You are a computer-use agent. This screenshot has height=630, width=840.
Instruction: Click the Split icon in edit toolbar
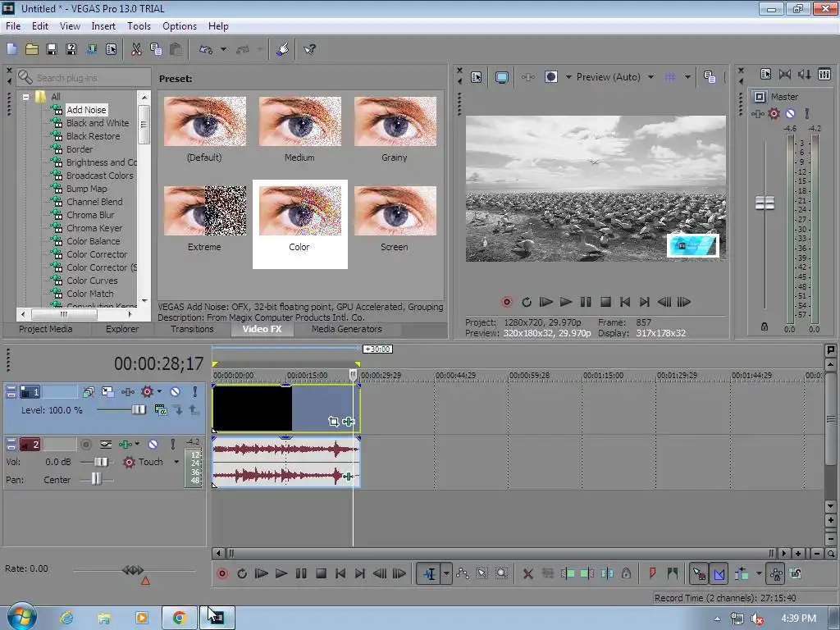coord(607,573)
